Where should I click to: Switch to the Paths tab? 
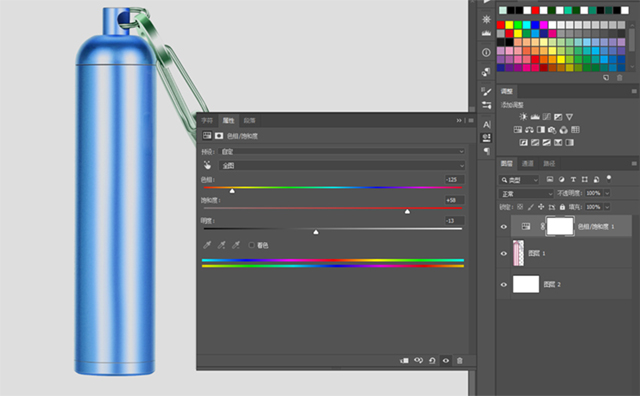coord(549,163)
